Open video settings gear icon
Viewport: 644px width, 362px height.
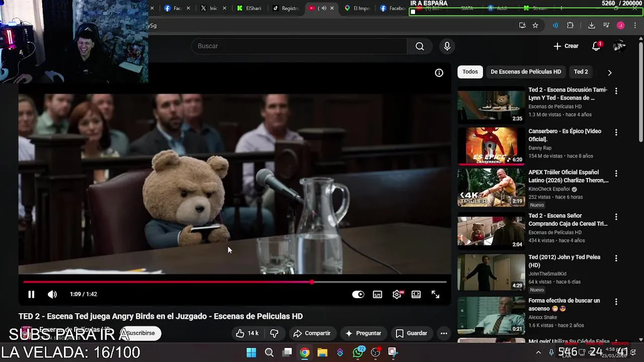pyautogui.click(x=397, y=295)
